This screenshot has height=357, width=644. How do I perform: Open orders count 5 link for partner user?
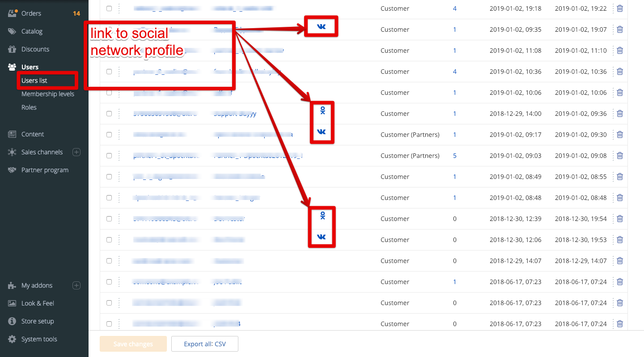pos(455,156)
